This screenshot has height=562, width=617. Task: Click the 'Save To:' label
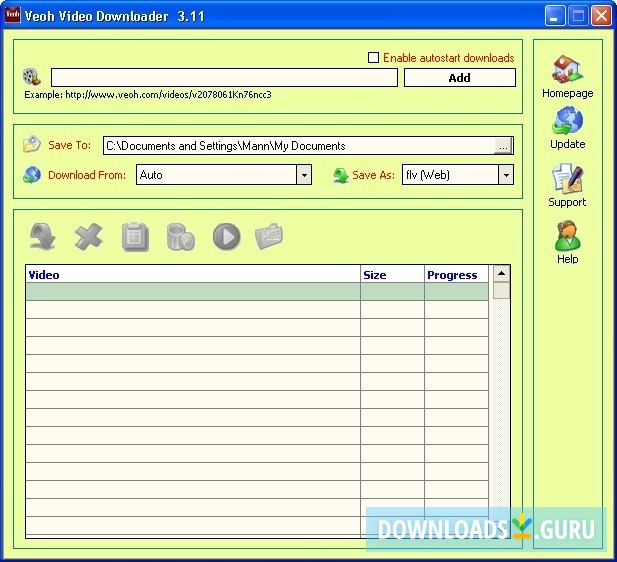click(69, 145)
